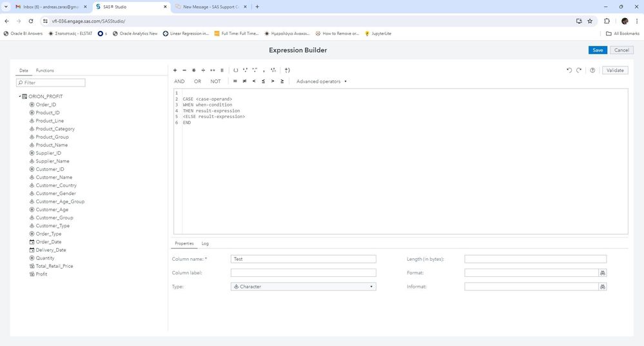Switch to the Functions tab
Image resolution: width=644 pixels, height=346 pixels.
tap(44, 70)
